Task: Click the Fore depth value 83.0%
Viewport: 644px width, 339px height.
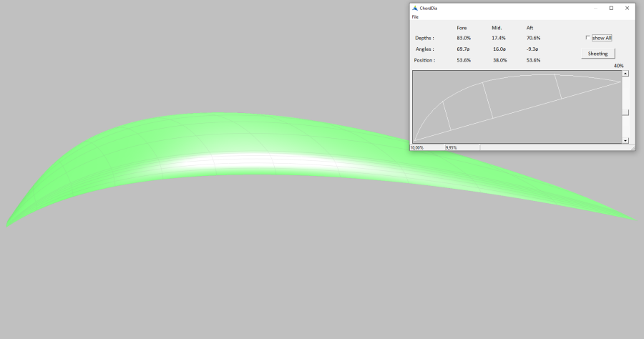Action: pyautogui.click(x=464, y=38)
